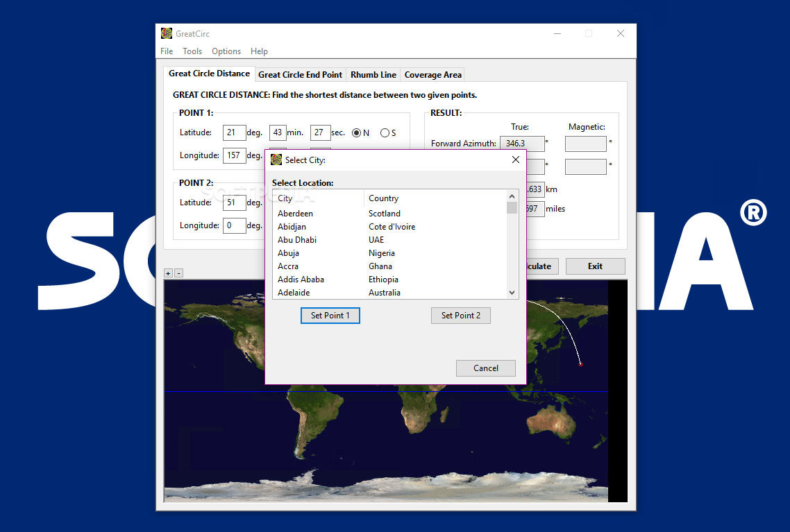Click Set Point 1 button
790x532 pixels.
pos(330,316)
